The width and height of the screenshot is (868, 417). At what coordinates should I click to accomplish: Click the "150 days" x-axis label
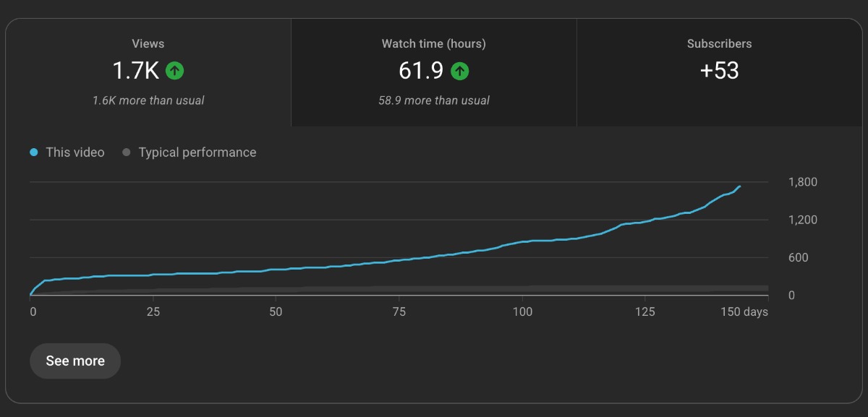pyautogui.click(x=745, y=312)
